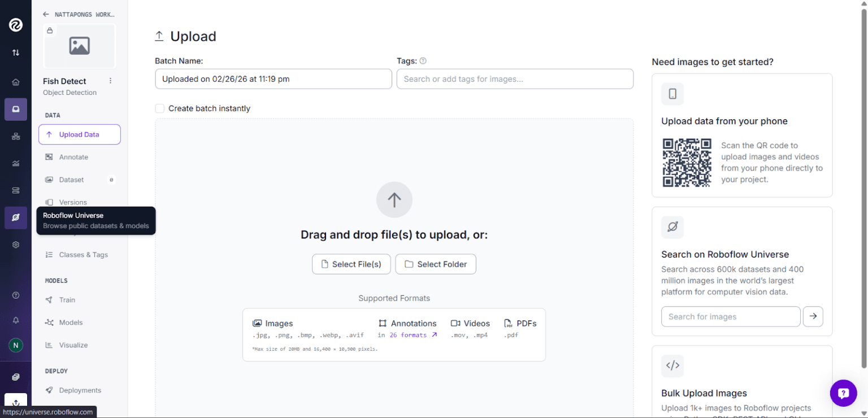Screen dimensions: 868x418
Task: Click the Roboflow logo icon
Action: [x=16, y=25]
